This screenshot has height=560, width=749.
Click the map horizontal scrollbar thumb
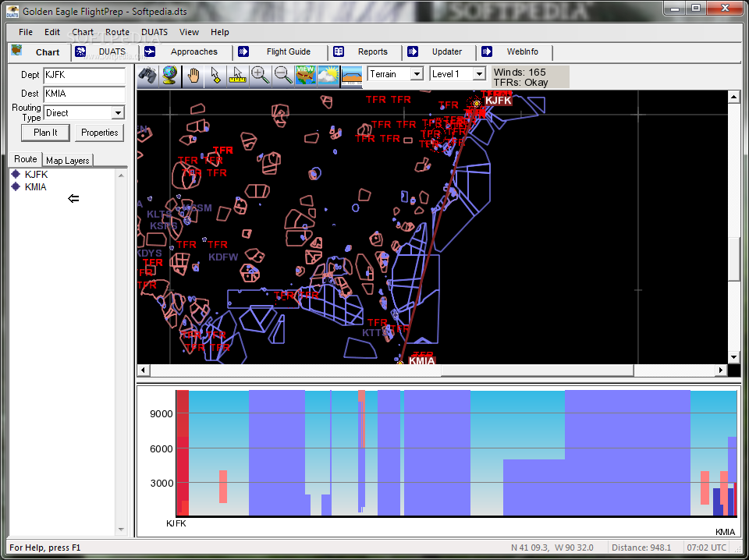click(x=538, y=370)
